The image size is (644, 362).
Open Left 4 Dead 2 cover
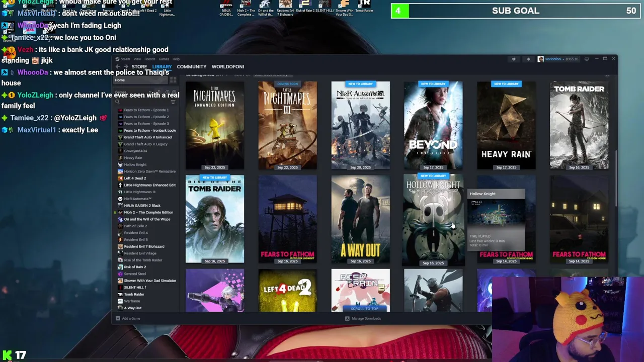[x=288, y=290]
